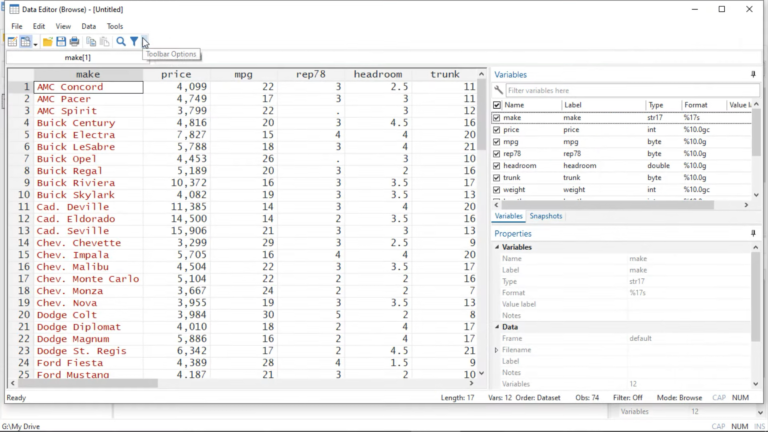Click the Paste icon in the toolbar
This screenshot has width=768, height=432.
click(104, 42)
